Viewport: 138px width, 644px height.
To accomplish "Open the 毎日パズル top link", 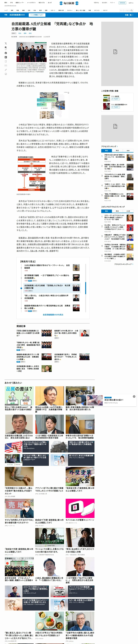I will tap(42, 3).
